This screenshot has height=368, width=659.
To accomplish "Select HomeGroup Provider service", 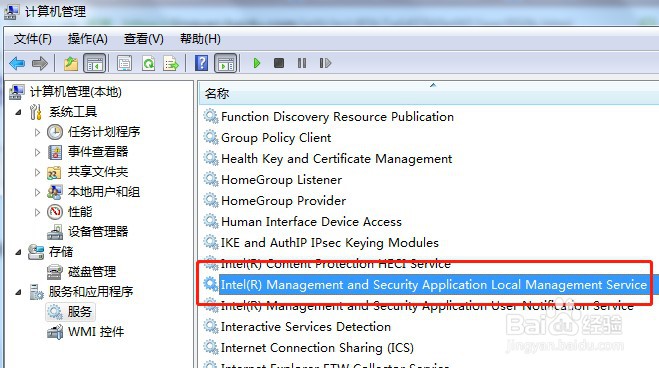I will point(284,200).
